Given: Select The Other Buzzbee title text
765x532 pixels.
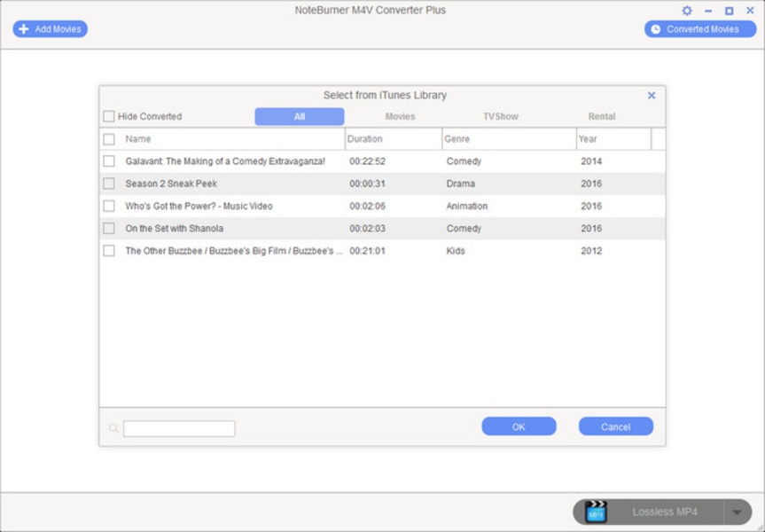Looking at the screenshot, I should coord(234,251).
